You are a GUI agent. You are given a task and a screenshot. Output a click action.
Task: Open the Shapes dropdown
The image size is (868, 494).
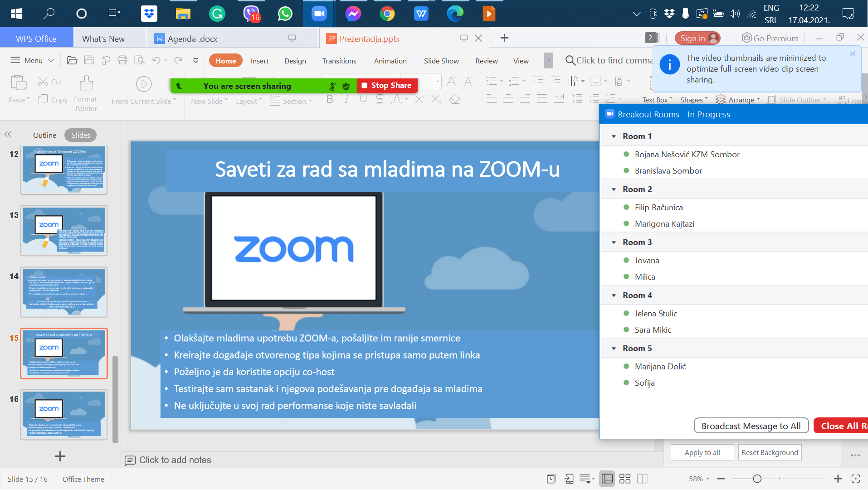[694, 100]
